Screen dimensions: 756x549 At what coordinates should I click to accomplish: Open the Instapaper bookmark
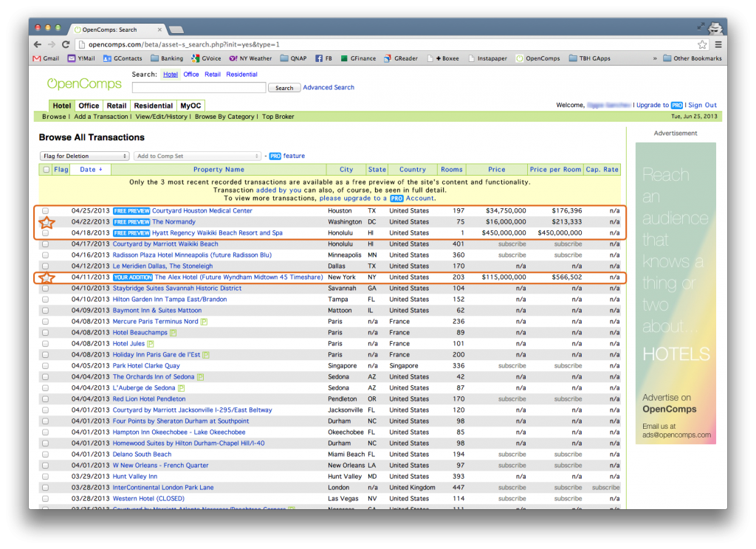[x=487, y=58]
